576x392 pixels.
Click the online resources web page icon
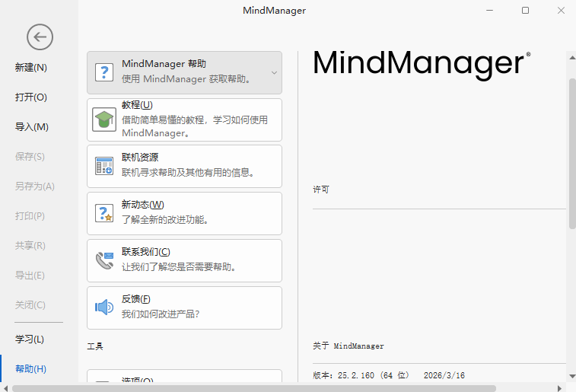(104, 166)
